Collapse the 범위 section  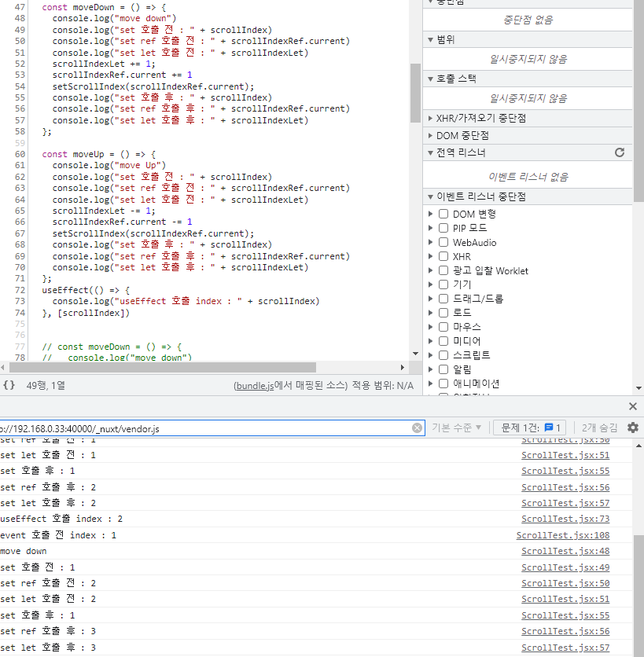430,40
